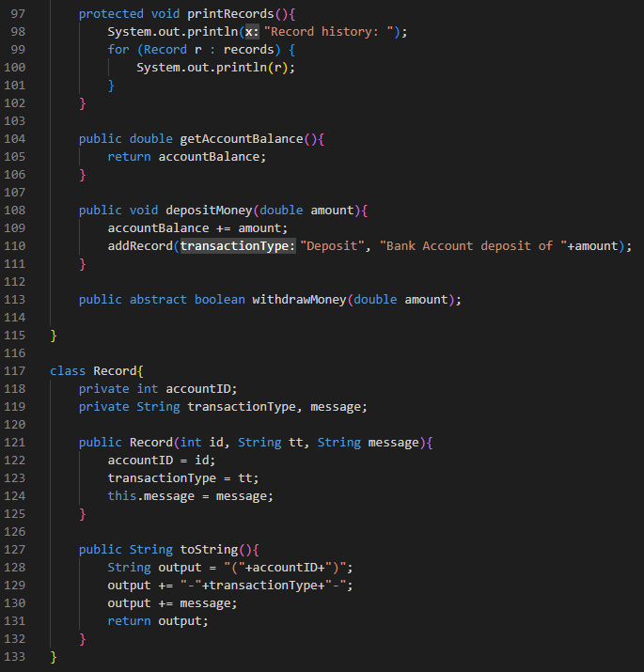644x672 pixels.
Task: Click 'accountBalance += amount;' statement
Action: [x=197, y=228]
